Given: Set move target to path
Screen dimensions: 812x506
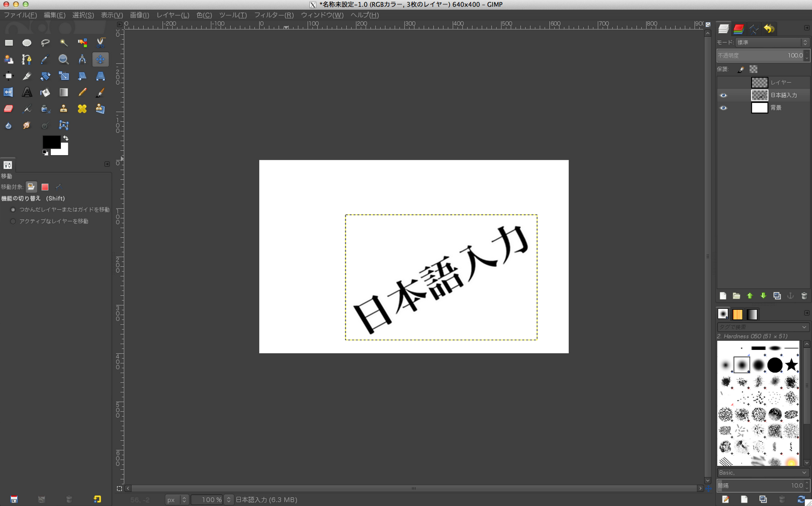Looking at the screenshot, I should pos(58,187).
